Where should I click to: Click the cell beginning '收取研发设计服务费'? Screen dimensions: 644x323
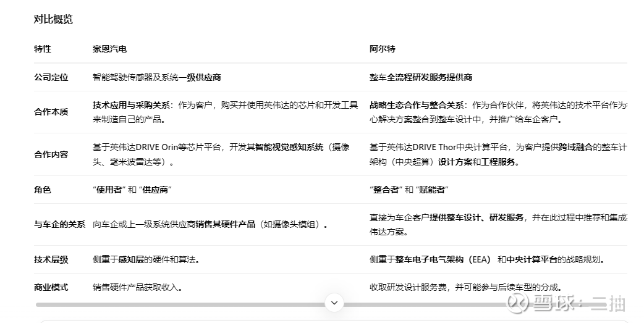pyautogui.click(x=466, y=287)
